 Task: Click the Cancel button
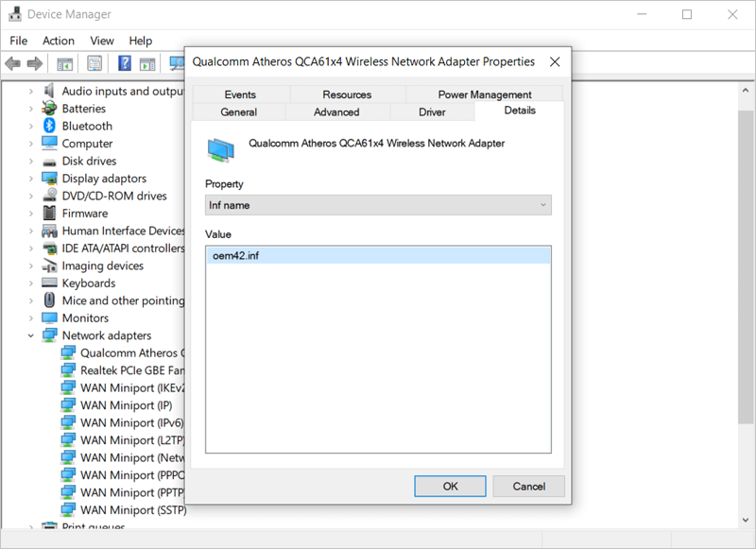(528, 486)
